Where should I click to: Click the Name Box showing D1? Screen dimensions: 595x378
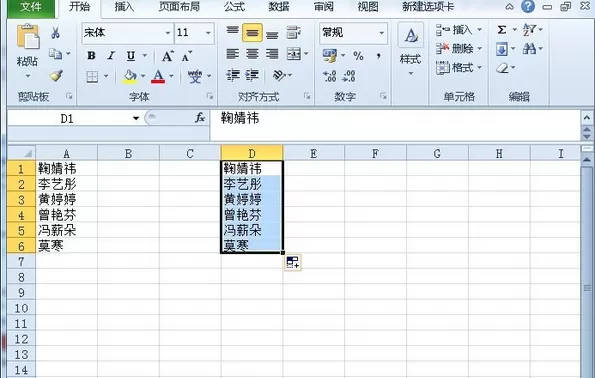(x=68, y=119)
